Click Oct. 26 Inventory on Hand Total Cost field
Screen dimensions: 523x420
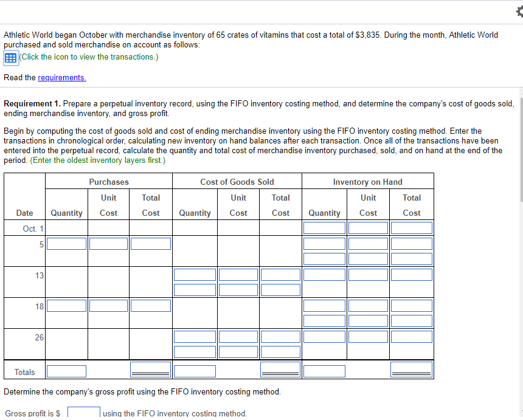click(412, 336)
